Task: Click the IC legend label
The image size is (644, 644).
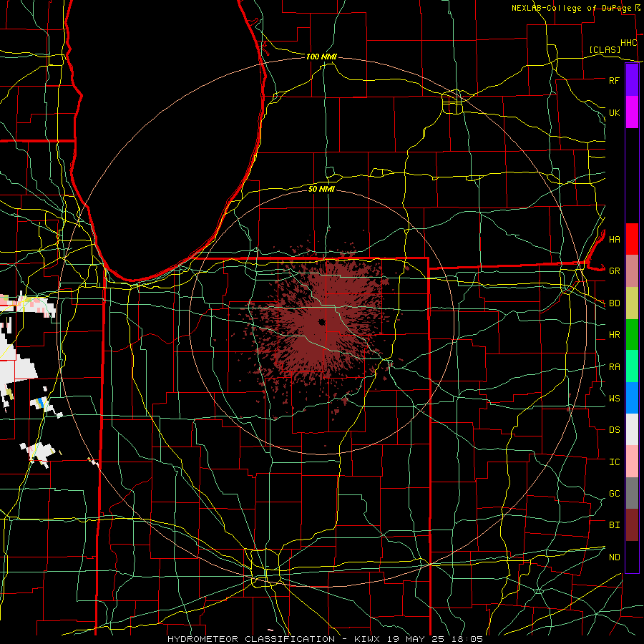Action: (614, 462)
